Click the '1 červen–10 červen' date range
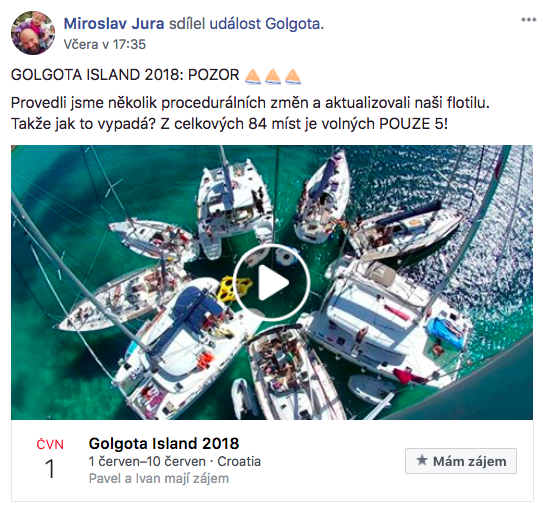Screen dimensions: 543x507 147,461
